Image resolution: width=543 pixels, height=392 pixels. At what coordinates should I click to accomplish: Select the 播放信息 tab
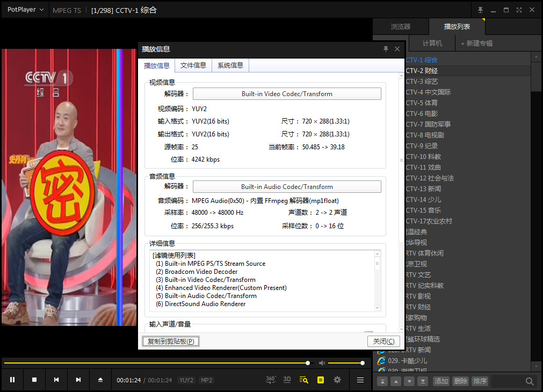pyautogui.click(x=156, y=66)
